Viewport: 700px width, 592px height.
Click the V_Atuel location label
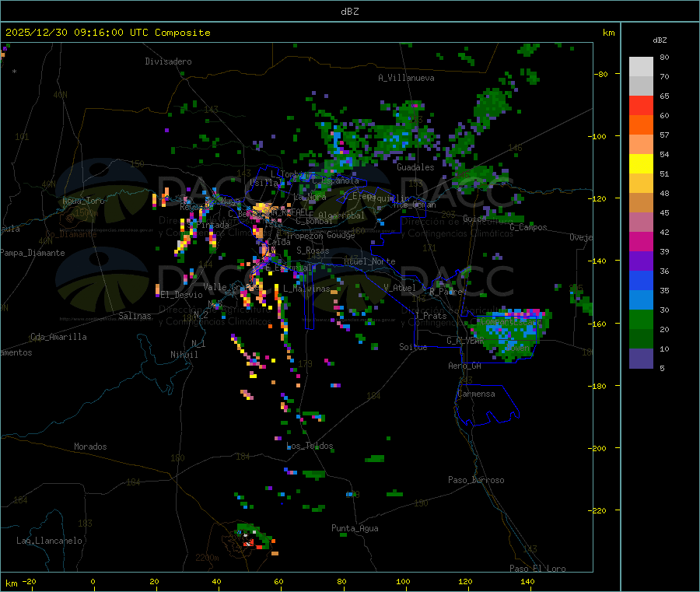tap(400, 288)
